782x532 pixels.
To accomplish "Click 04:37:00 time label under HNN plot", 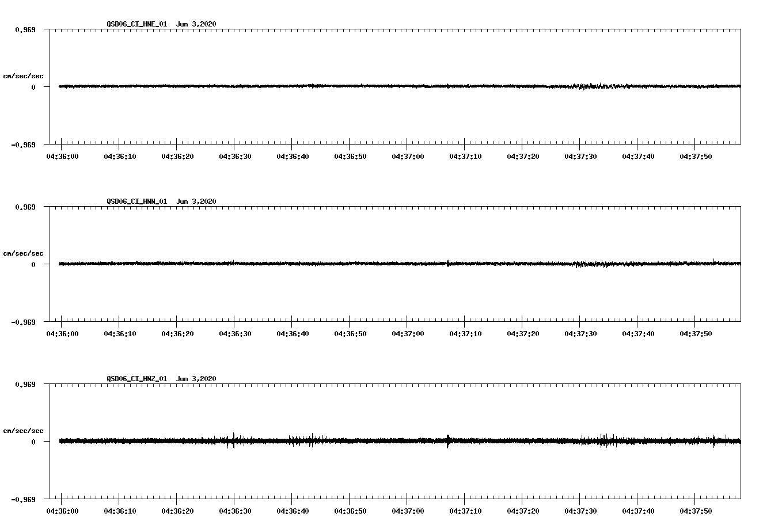I will (x=408, y=334).
